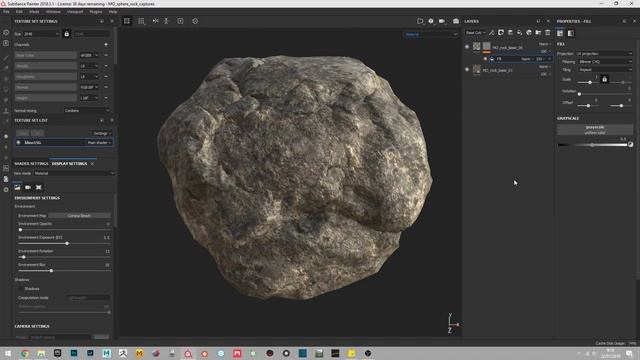Viewport: 640px width, 360px height.
Task: Open the Main shader dropdown
Action: (x=99, y=142)
